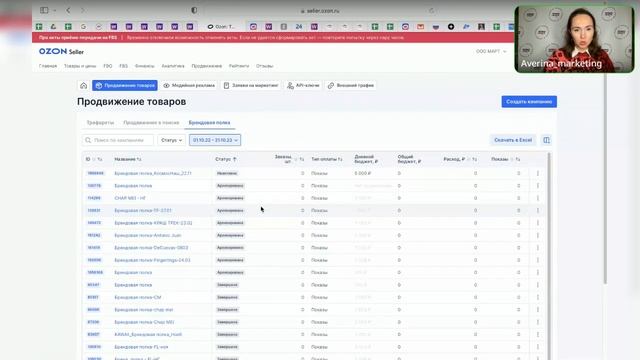Open campaign Брендовая полка-FL-vox
The height and width of the screenshot is (360, 640).
tap(141, 347)
